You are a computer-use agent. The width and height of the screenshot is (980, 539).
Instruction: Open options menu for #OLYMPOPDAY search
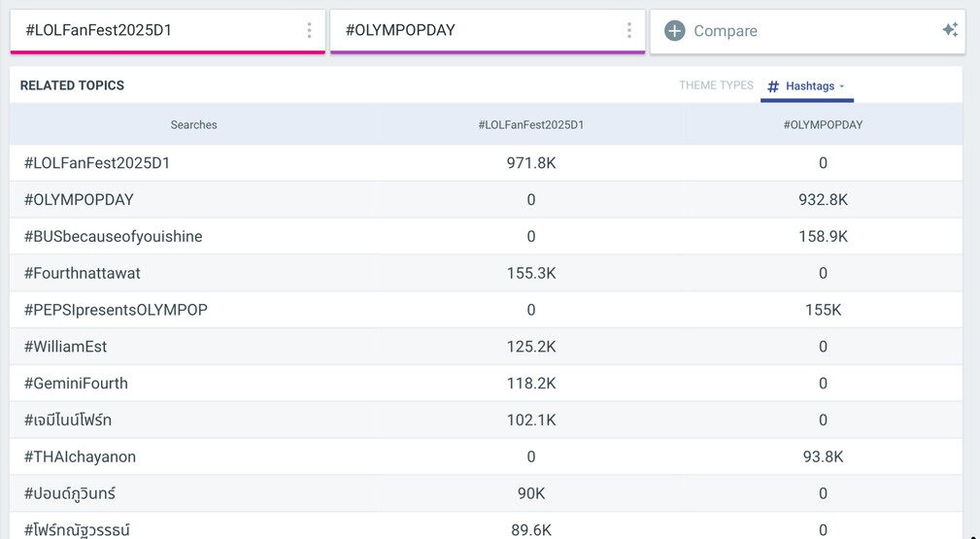click(x=628, y=31)
